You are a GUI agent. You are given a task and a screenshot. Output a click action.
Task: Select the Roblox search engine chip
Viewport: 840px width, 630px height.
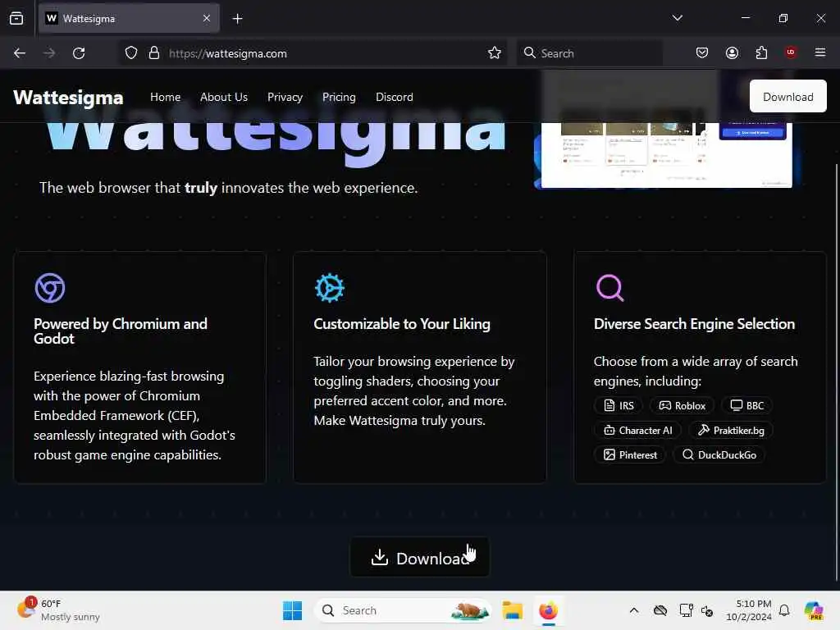tap(682, 405)
